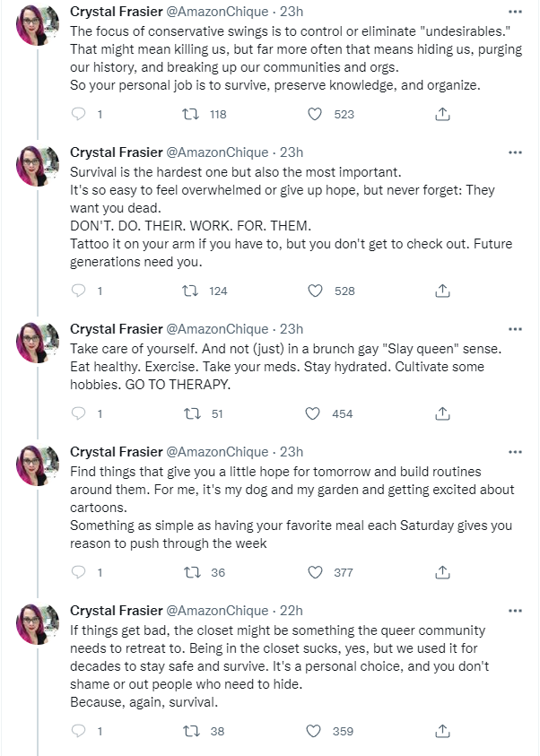Open the @AmazonChique handle on the 22h tweet

217,611
